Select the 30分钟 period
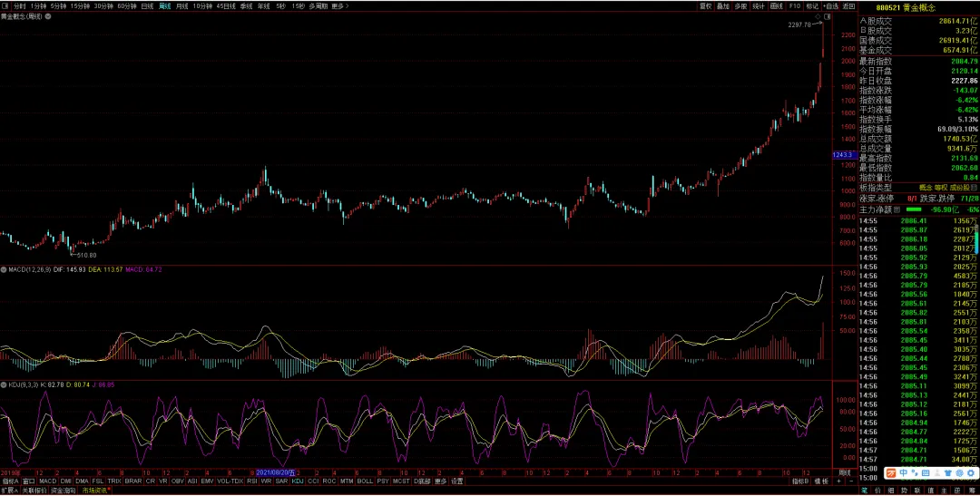This screenshot has height=496, width=980. (x=103, y=5)
